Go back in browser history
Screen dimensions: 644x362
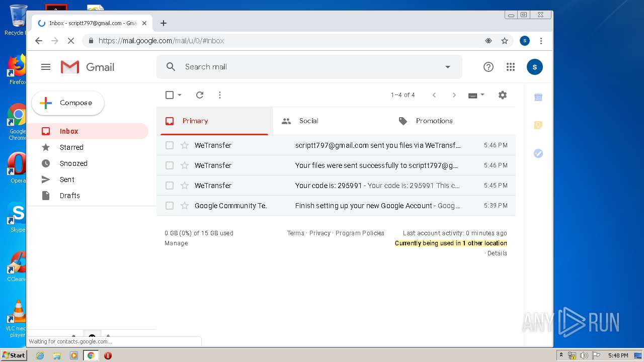coord(39,41)
